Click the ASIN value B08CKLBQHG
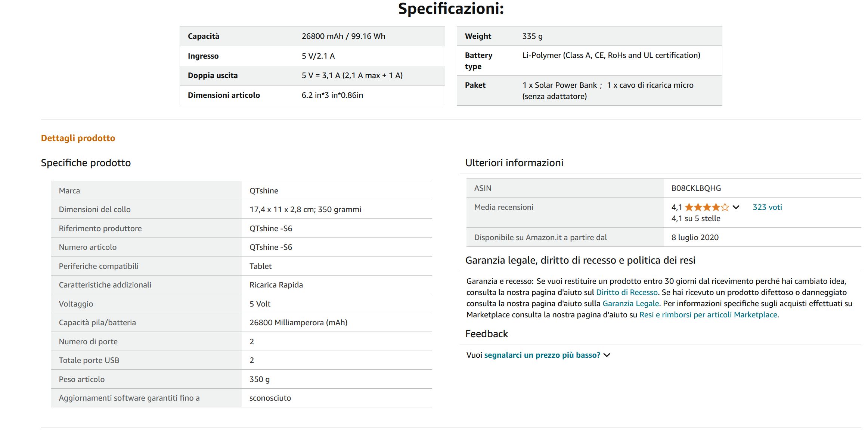 (696, 188)
